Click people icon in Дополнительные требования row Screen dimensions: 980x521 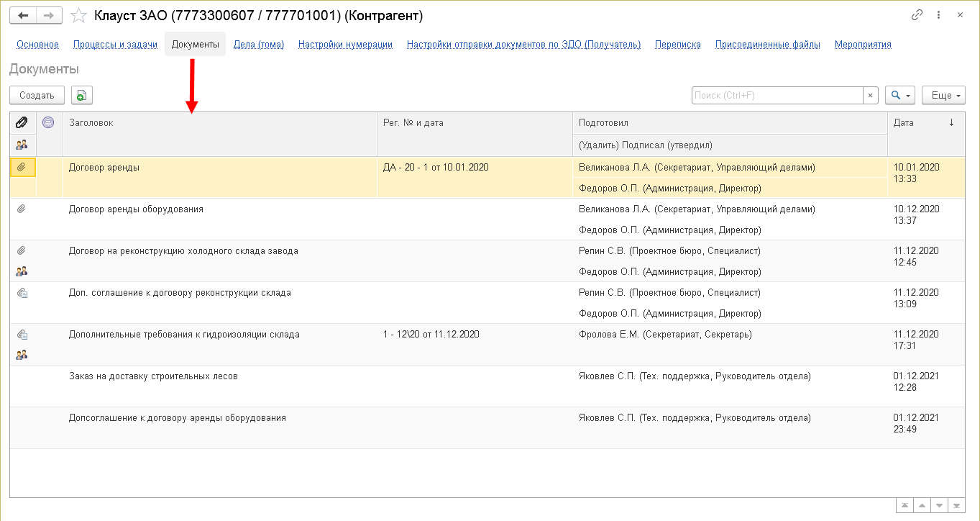coord(22,355)
